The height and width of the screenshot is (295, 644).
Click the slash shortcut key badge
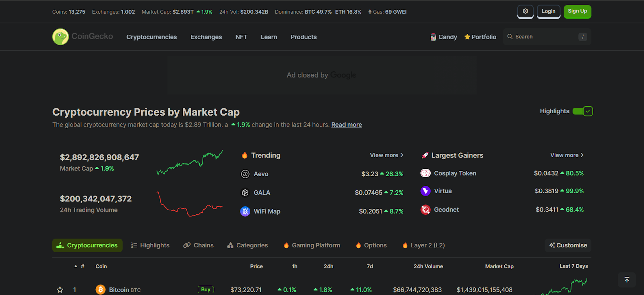[583, 37]
